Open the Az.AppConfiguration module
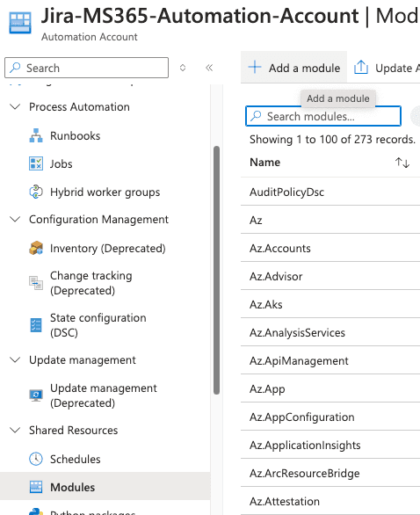Image resolution: width=420 pixels, height=515 pixels. [302, 417]
